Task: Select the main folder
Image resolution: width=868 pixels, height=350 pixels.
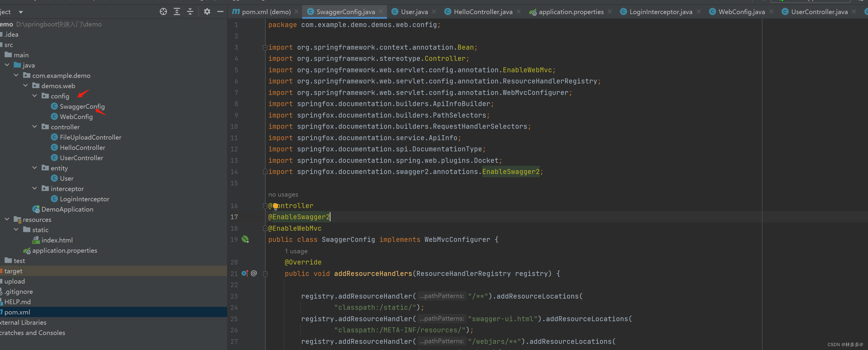Action: click(21, 55)
